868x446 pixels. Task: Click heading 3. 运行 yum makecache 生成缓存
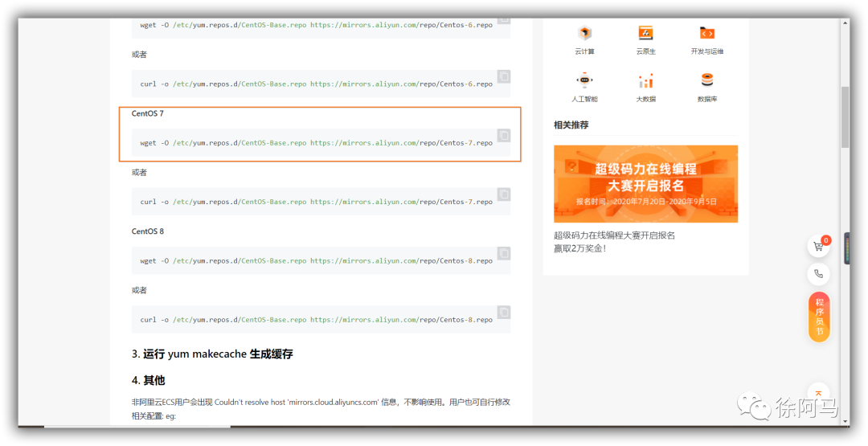pyautogui.click(x=212, y=354)
